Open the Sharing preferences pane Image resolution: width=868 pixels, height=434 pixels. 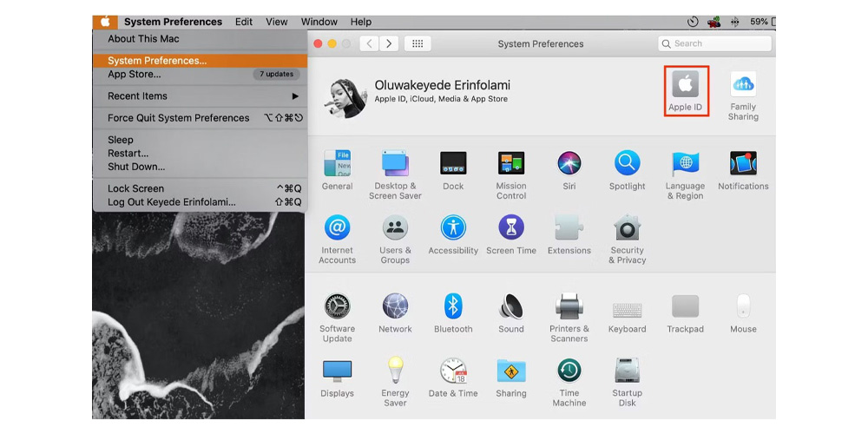coord(511,378)
